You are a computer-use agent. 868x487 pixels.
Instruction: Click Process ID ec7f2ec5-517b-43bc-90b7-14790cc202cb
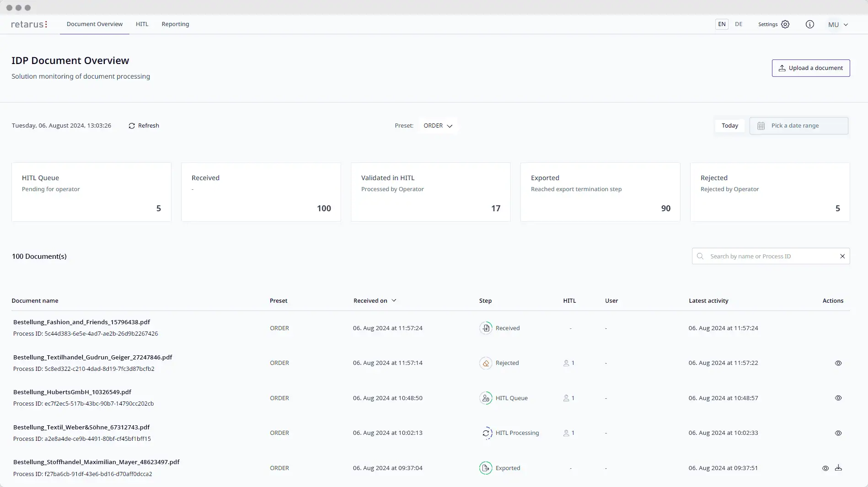point(83,404)
